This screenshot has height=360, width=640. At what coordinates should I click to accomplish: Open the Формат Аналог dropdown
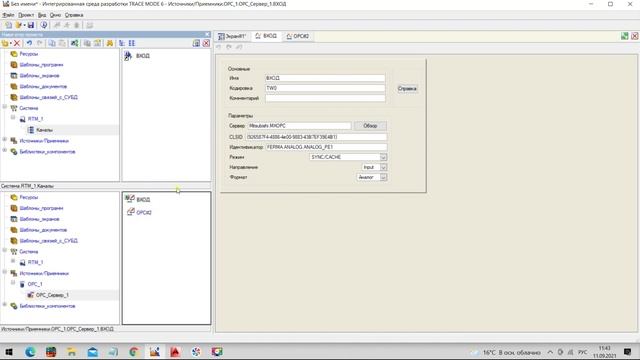tap(383, 177)
